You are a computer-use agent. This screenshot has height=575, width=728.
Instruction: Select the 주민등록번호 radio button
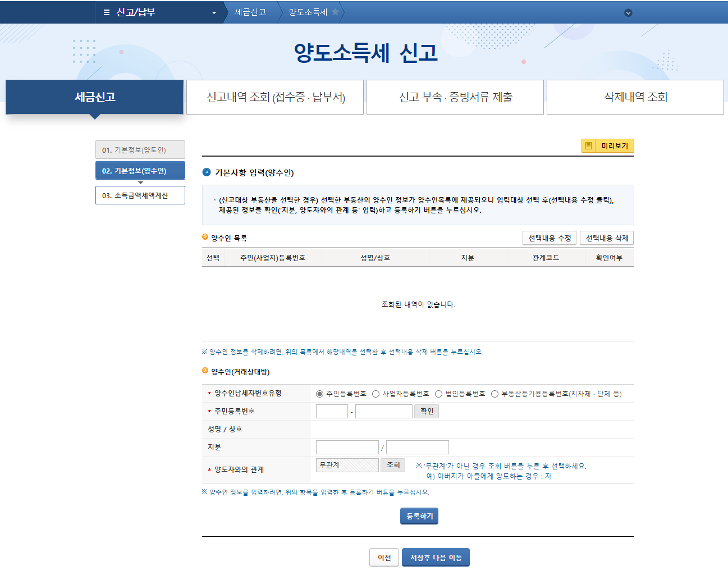319,393
